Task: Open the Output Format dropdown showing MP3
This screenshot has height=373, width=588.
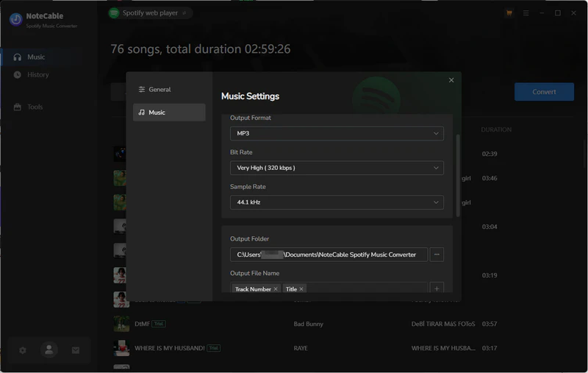Action: [x=337, y=133]
